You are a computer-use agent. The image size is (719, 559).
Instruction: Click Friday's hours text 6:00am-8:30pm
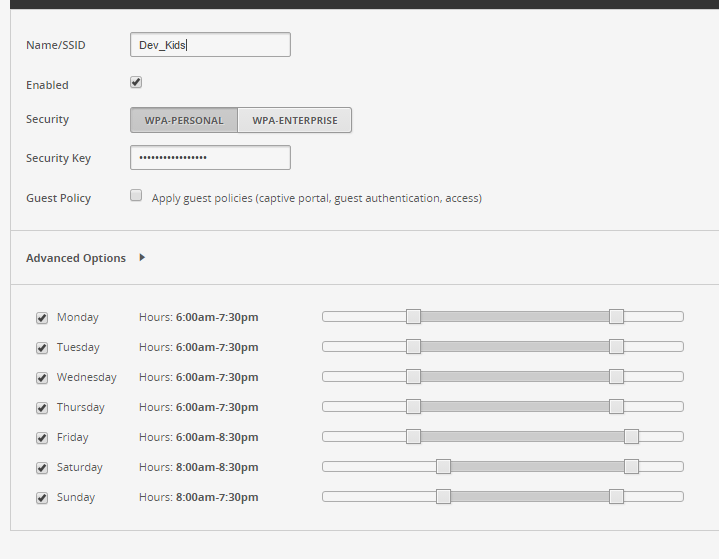(217, 437)
